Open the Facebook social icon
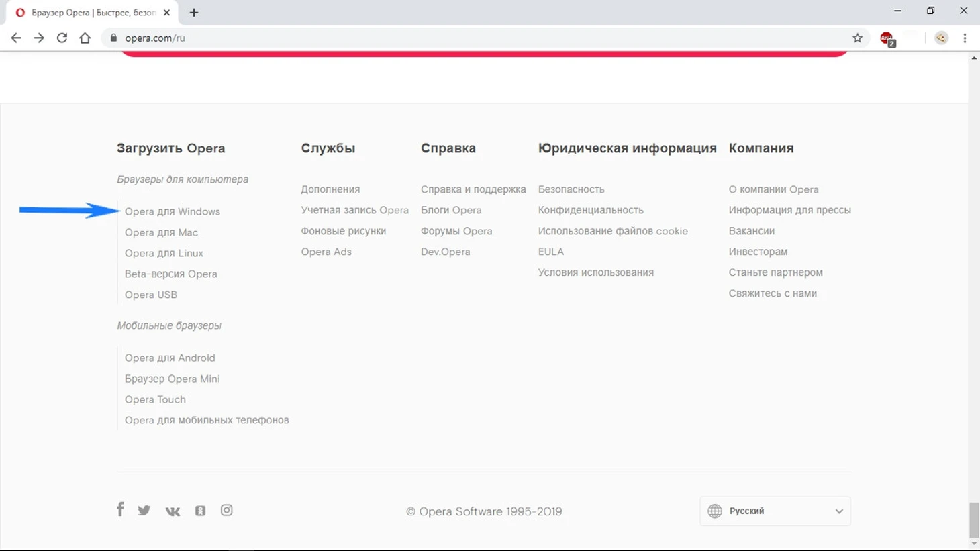 (120, 509)
